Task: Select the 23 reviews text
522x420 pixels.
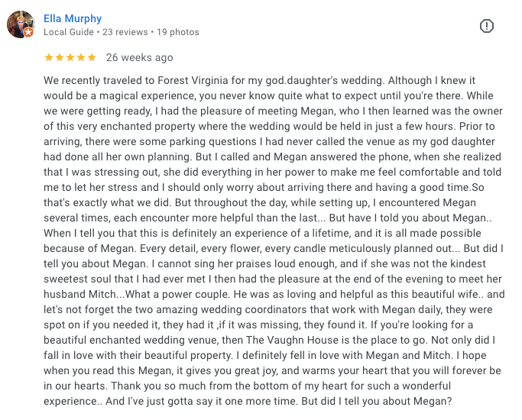Action: (125, 32)
